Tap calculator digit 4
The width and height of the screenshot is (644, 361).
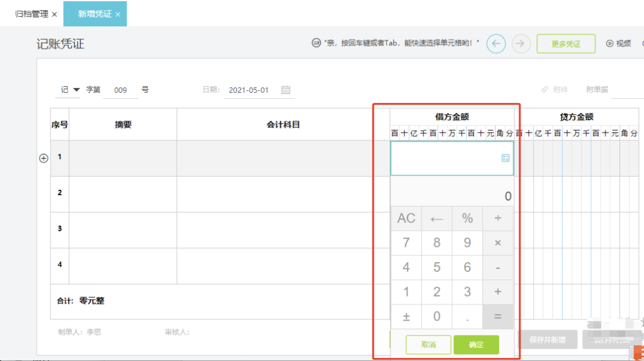pyautogui.click(x=406, y=268)
